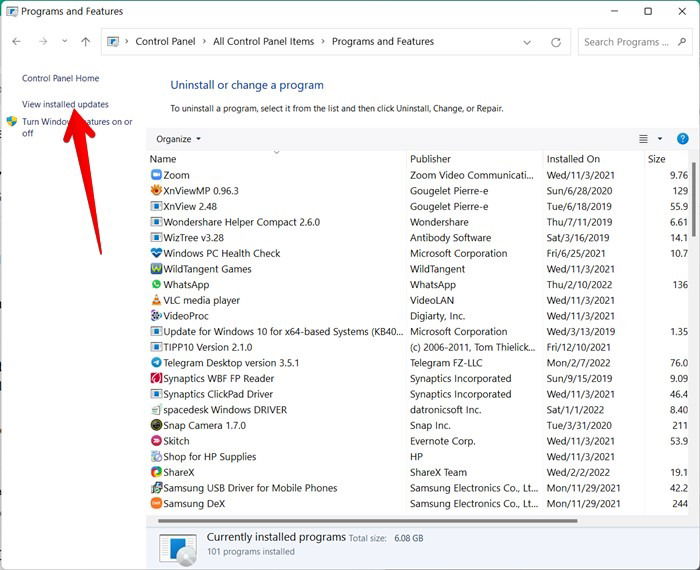This screenshot has height=570, width=700.
Task: Expand the address bar history dropdown
Action: [527, 42]
